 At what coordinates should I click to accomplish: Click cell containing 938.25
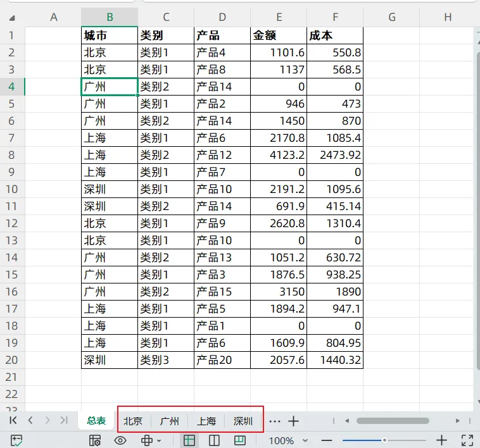point(335,275)
